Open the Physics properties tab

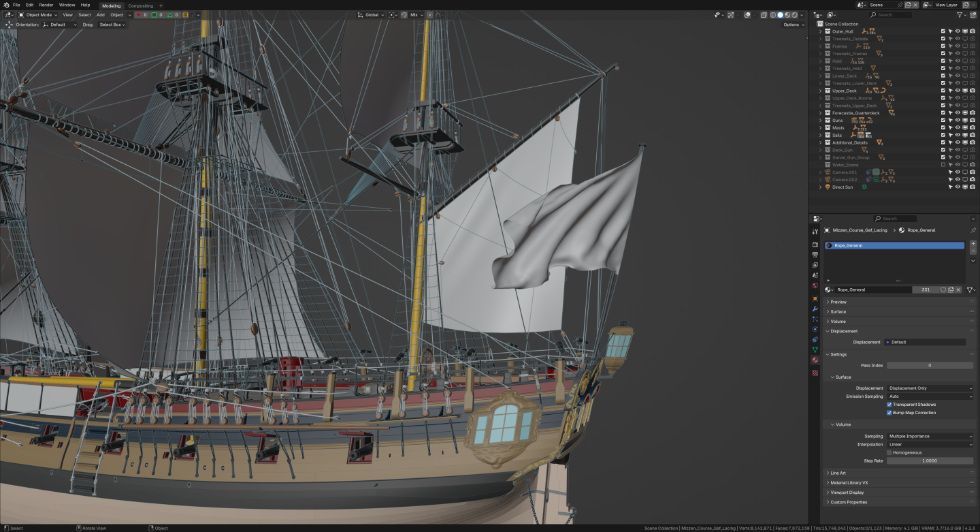pyautogui.click(x=815, y=329)
